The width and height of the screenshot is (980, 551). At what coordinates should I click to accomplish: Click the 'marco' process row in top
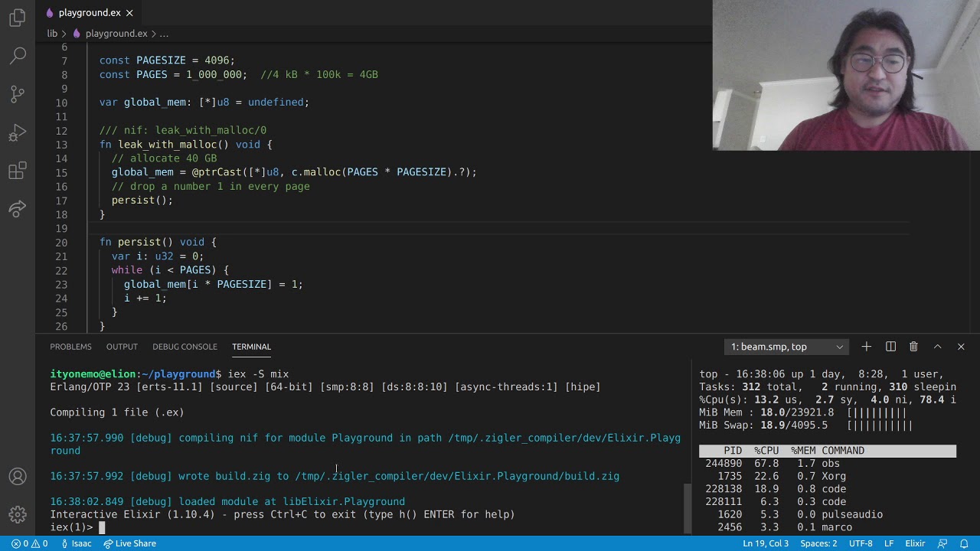pos(827,527)
